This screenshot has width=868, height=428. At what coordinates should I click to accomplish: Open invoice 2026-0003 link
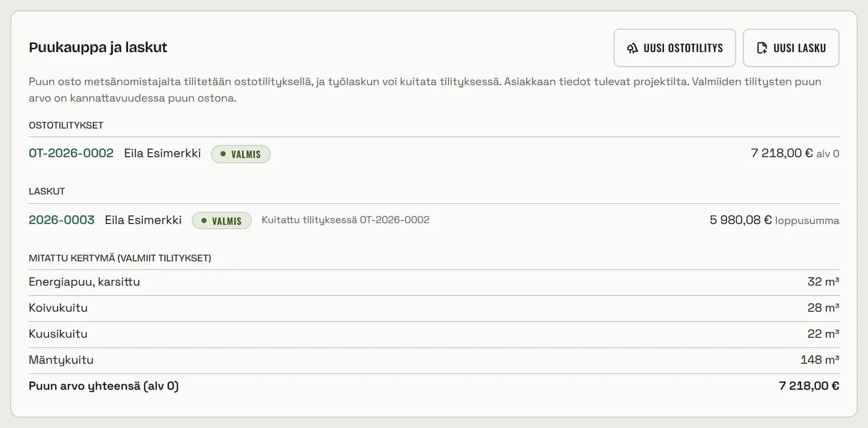click(61, 220)
